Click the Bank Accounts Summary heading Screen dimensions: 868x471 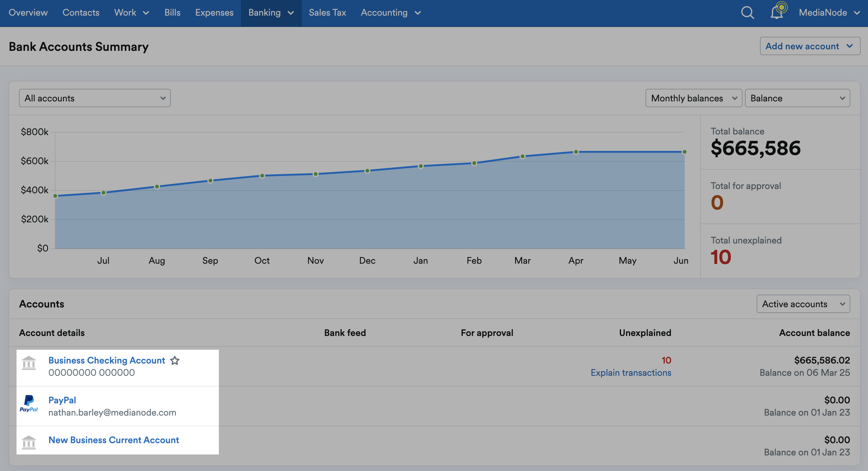tap(79, 47)
